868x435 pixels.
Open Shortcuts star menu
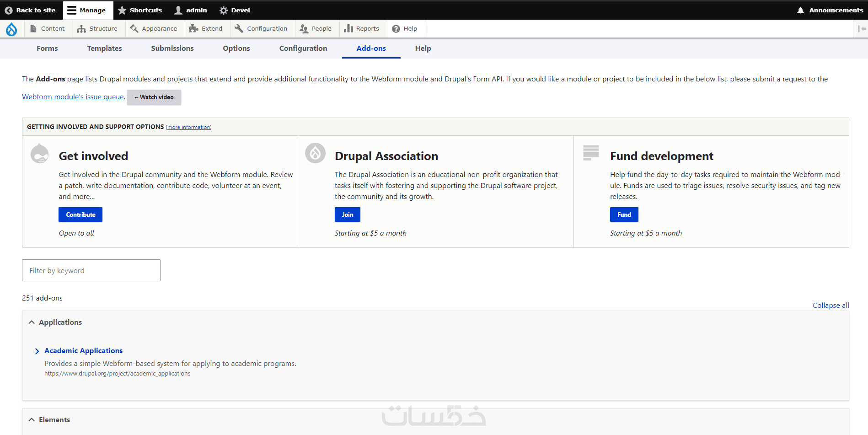pos(140,10)
